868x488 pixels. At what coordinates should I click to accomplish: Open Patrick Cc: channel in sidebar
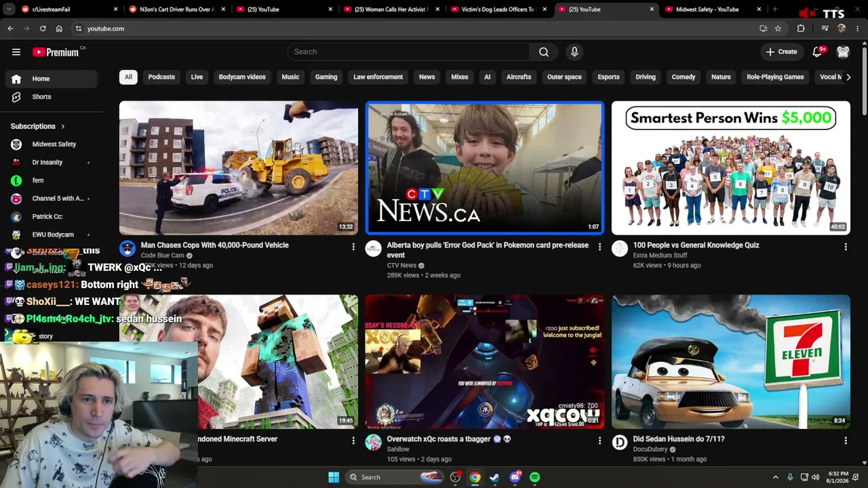(52, 217)
